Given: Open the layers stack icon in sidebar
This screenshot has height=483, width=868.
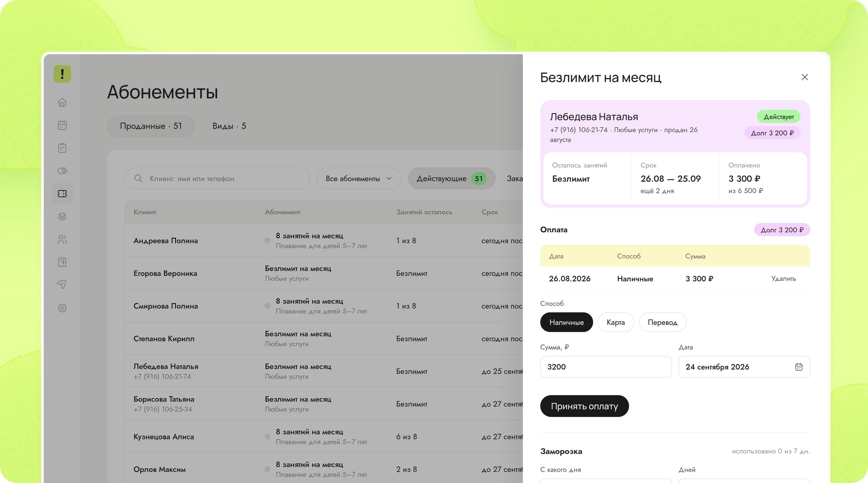Looking at the screenshot, I should tap(62, 217).
